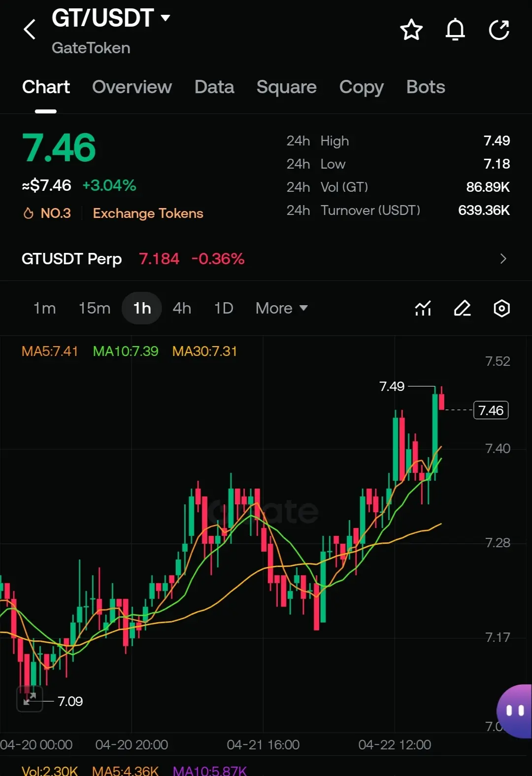Tap the 7.09 low marker on chart

click(x=70, y=702)
